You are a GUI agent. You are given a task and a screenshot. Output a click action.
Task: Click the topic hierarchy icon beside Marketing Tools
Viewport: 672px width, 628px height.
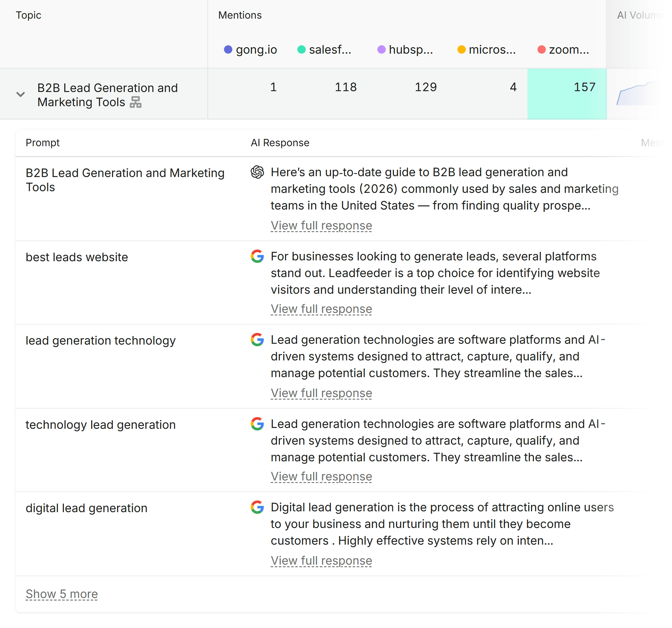[x=135, y=102]
